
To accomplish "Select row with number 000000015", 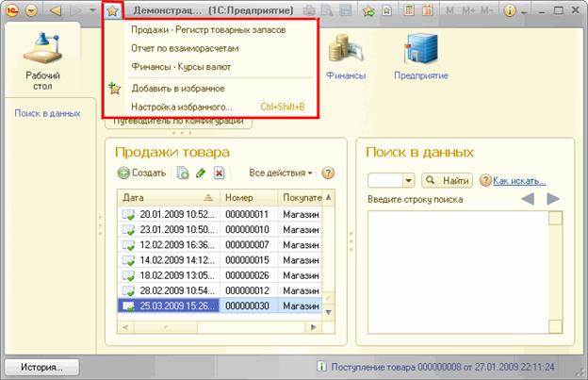I will (220, 260).
